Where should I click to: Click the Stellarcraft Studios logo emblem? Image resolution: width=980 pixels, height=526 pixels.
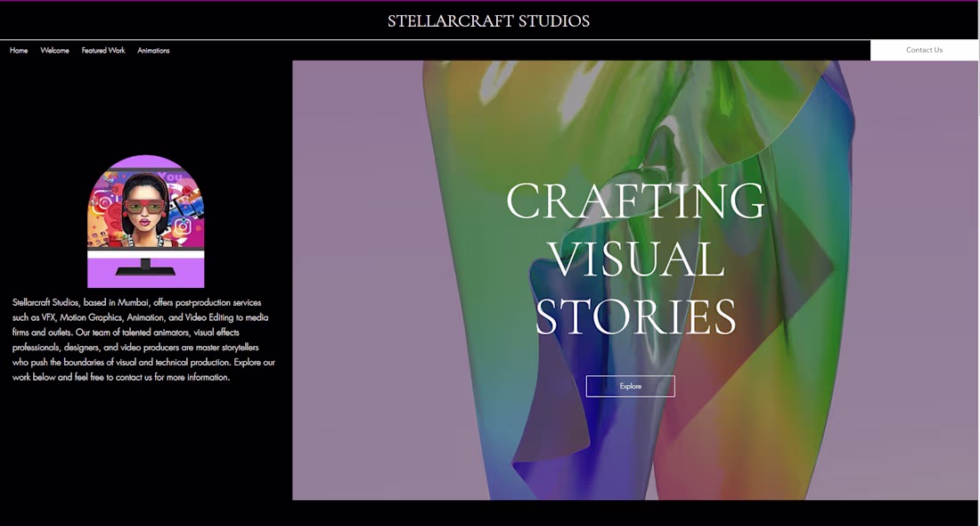click(x=146, y=220)
